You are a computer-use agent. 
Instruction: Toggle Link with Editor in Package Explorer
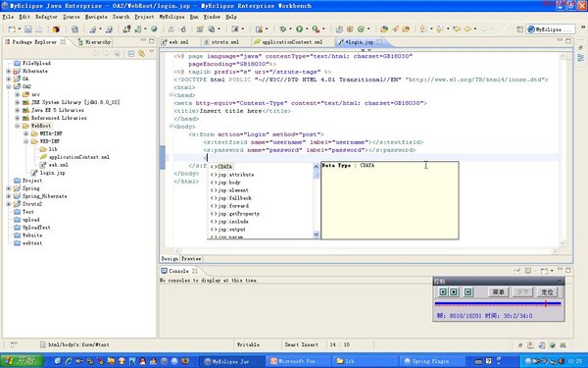(x=141, y=54)
